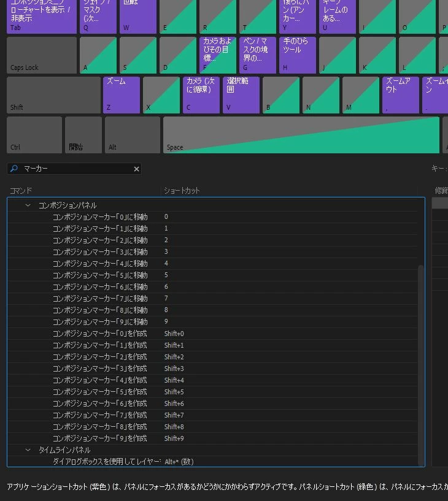
Task: Click the Ctrl modifier key
Action: coord(34,135)
